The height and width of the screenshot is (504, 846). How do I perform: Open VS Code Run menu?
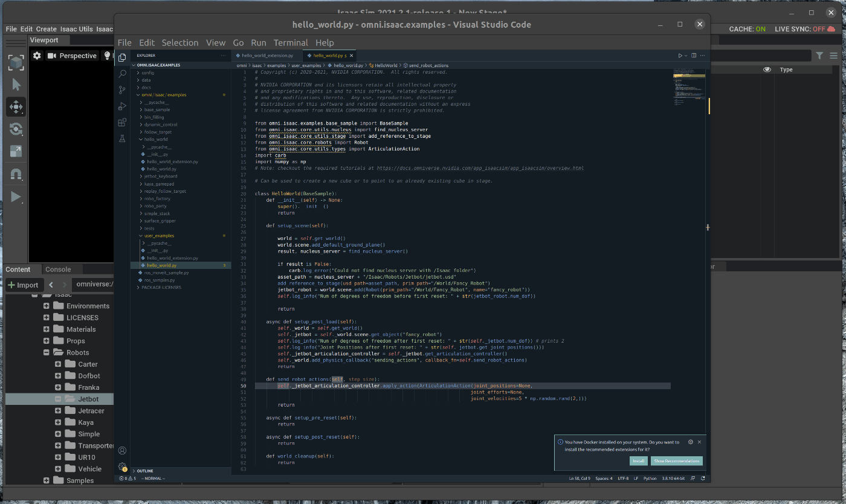[x=259, y=42]
